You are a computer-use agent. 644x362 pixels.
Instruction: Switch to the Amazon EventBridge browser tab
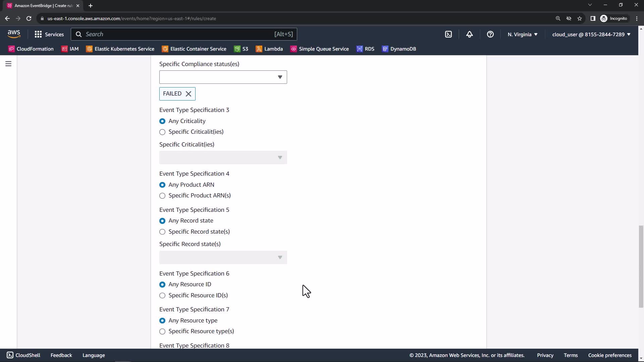point(42,6)
